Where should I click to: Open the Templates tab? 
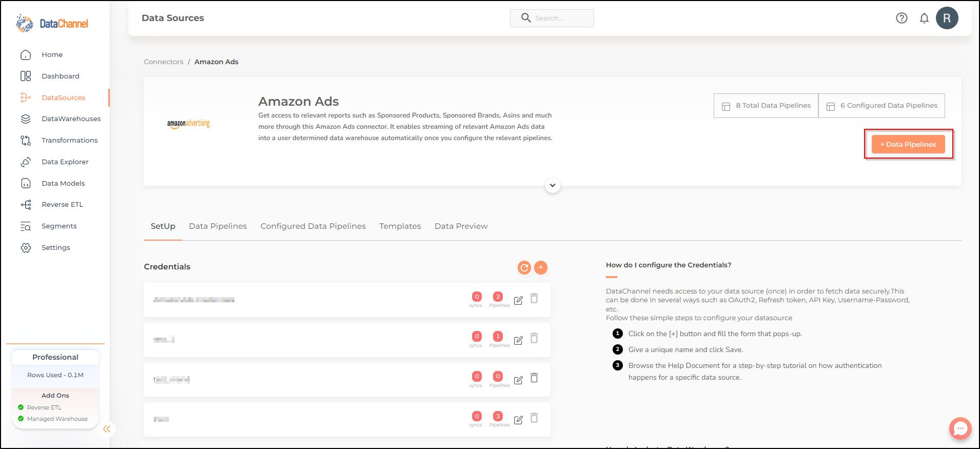click(x=400, y=226)
